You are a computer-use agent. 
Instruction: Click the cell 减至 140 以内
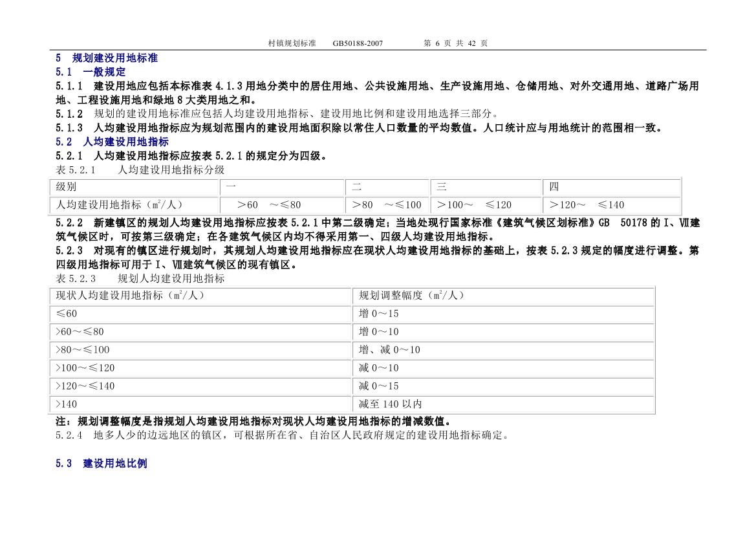point(503,404)
